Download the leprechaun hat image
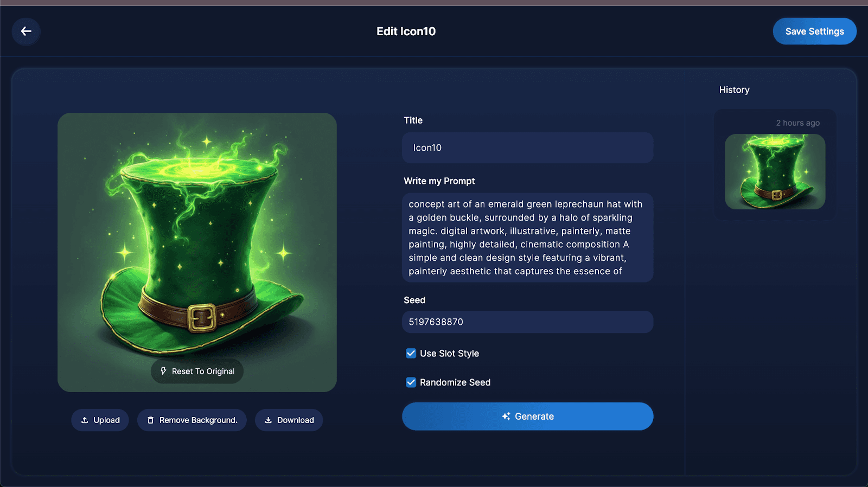 coord(289,420)
